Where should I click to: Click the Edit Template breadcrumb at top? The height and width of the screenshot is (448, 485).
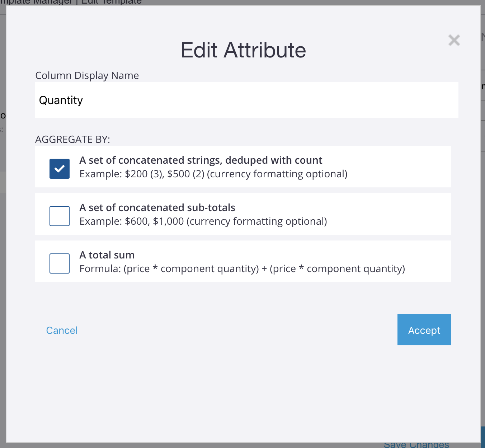(111, 2)
